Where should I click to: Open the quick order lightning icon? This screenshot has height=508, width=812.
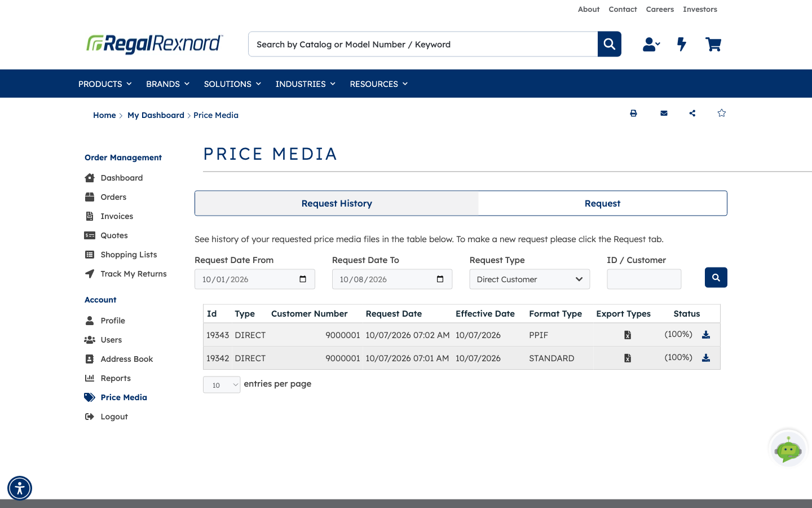682,44
